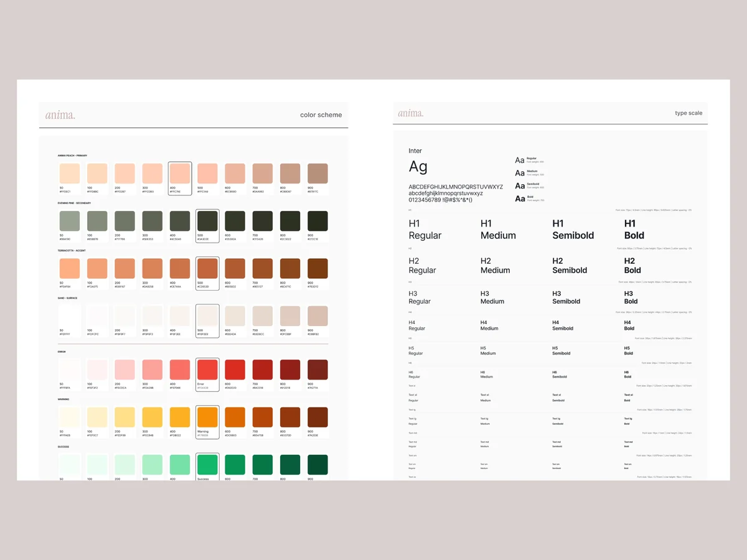Click the 'H1 Regular' type sample
This screenshot has height=560, width=747.
tap(425, 230)
